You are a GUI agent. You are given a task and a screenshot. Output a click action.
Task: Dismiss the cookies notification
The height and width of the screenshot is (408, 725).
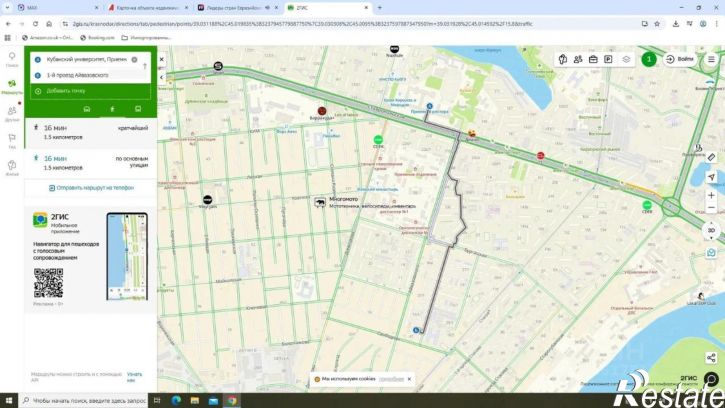coord(409,379)
